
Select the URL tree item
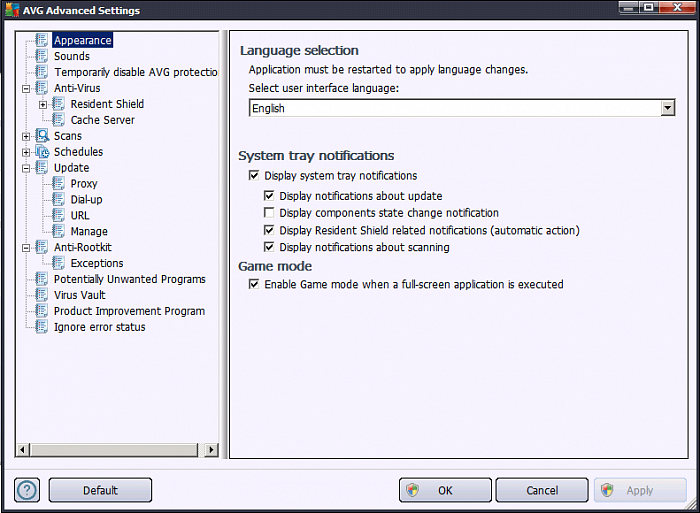(x=80, y=216)
